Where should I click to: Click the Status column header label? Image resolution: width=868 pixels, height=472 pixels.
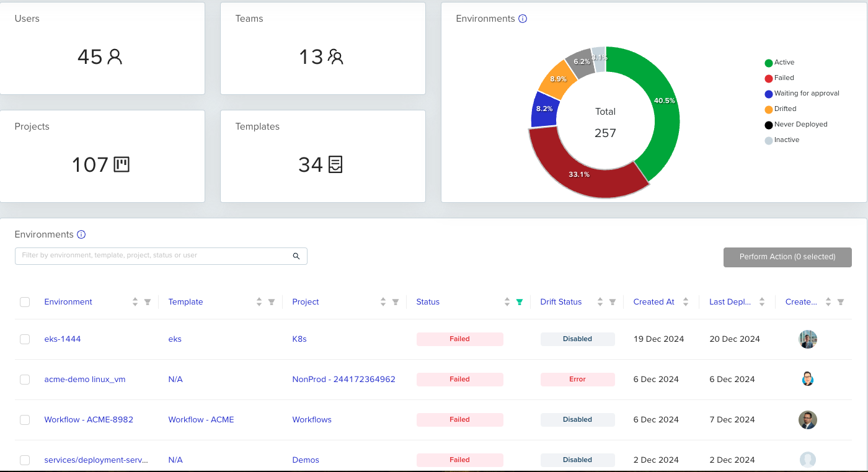click(428, 302)
